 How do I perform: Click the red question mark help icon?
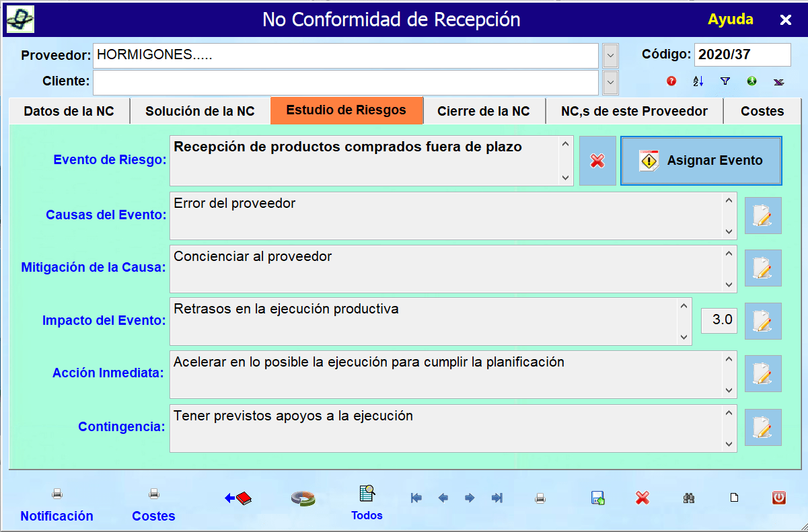pyautogui.click(x=671, y=81)
